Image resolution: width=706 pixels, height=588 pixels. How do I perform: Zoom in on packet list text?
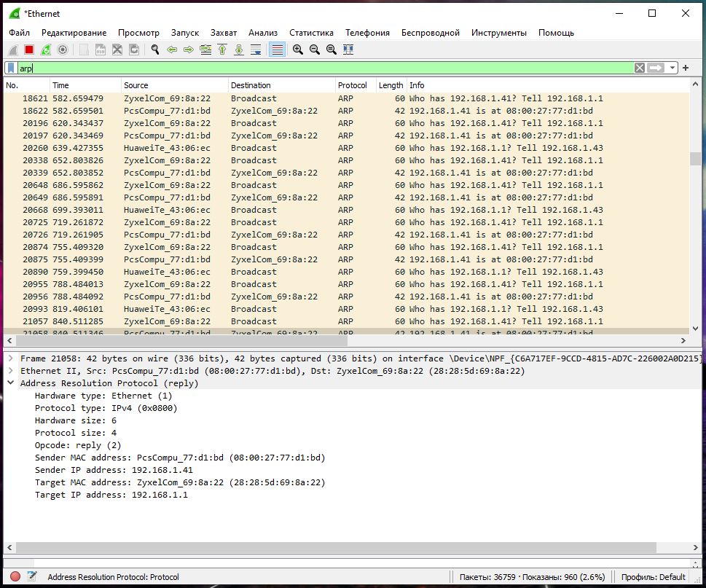(x=298, y=50)
